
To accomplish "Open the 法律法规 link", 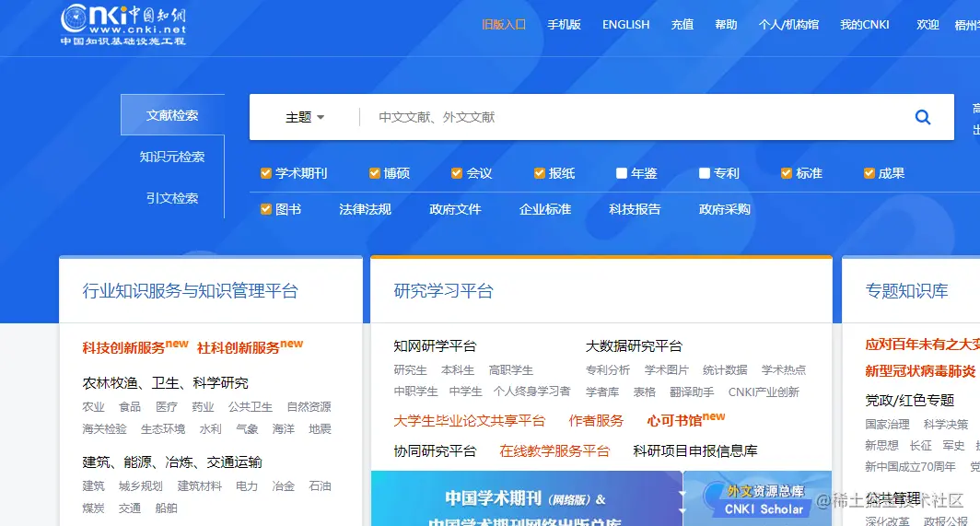I will [365, 209].
